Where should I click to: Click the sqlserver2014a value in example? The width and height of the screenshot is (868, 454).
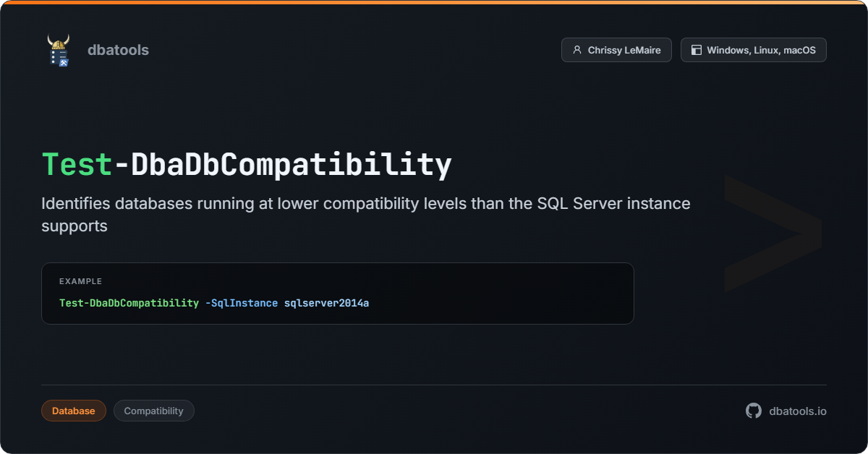326,303
